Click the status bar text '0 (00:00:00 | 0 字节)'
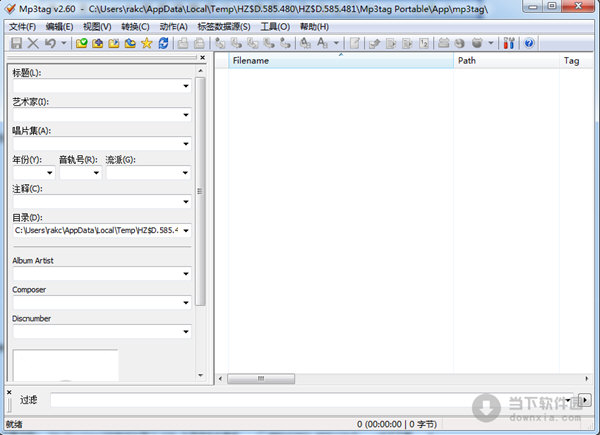This screenshot has width=600, height=435. coord(397,424)
